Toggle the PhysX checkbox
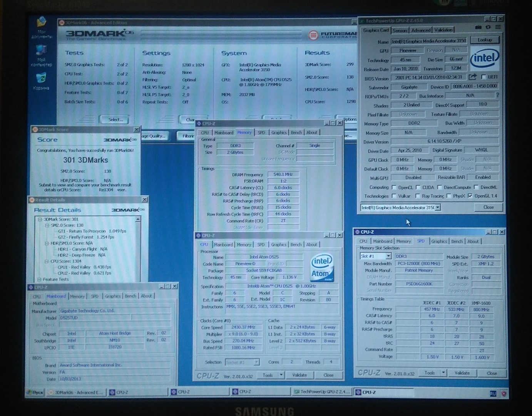The height and width of the screenshot is (416, 532). [448, 196]
